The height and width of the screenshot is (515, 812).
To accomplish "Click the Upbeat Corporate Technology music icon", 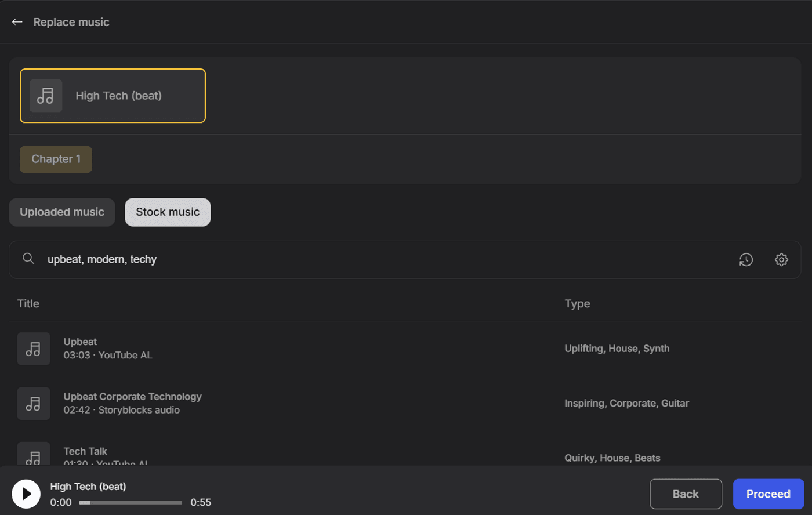I will coord(33,403).
